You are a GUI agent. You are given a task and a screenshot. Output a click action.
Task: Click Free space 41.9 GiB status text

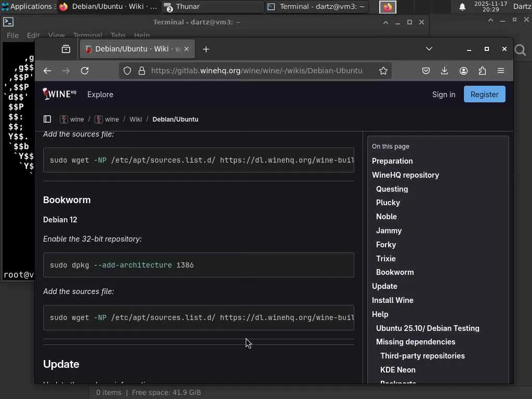166,393
